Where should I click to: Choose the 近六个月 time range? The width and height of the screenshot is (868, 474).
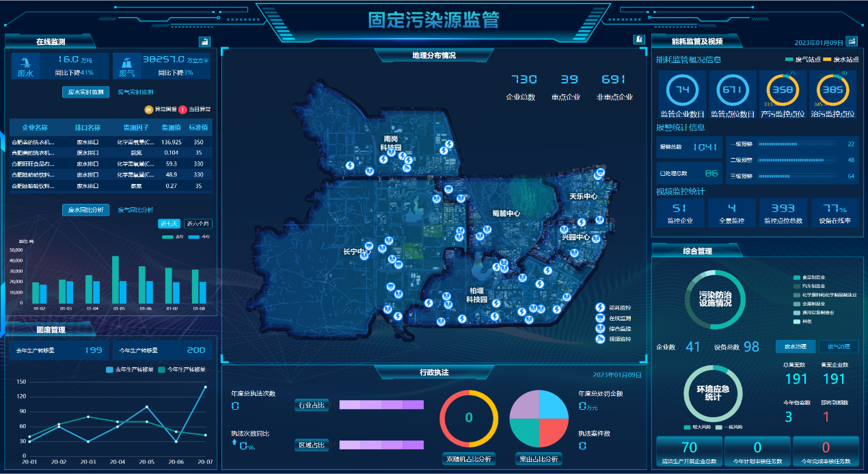point(198,224)
